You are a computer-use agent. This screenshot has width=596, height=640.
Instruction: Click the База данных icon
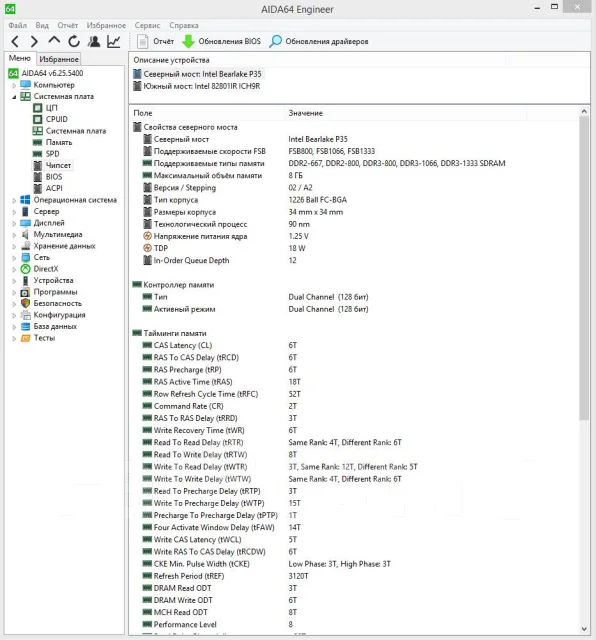click(x=25, y=326)
